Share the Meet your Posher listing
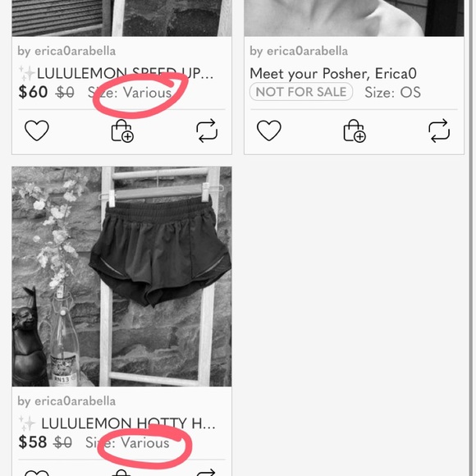 [439, 130]
